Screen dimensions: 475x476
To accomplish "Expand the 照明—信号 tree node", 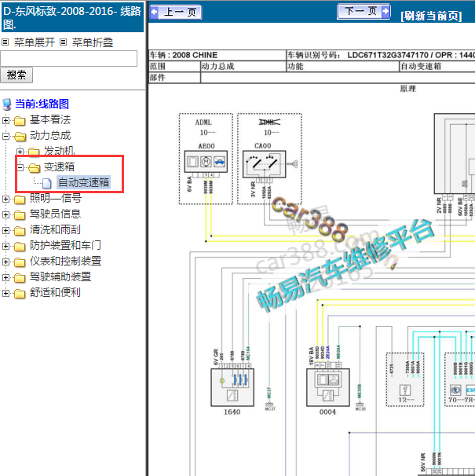I will [x=5, y=200].
